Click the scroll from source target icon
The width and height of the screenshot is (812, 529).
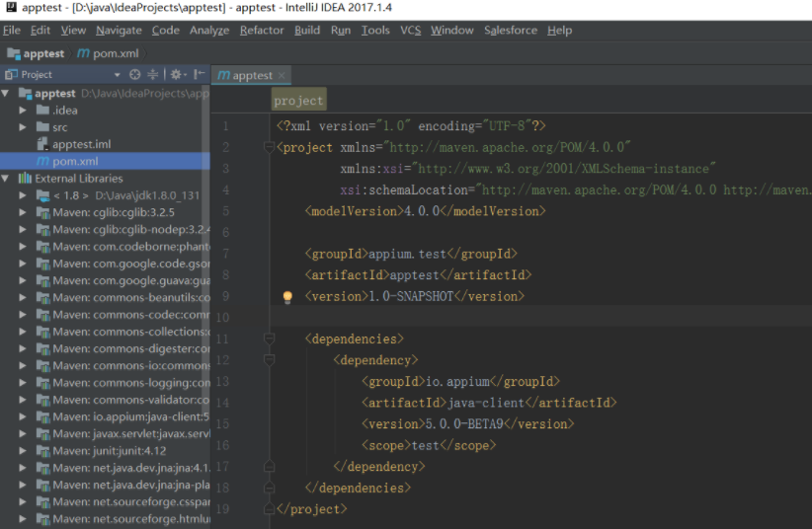(x=134, y=75)
